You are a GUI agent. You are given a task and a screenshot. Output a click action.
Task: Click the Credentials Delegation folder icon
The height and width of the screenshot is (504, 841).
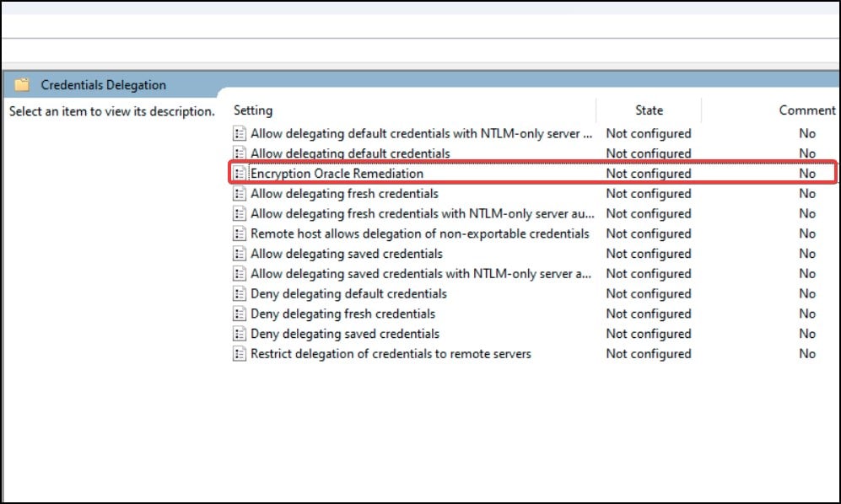coord(22,85)
